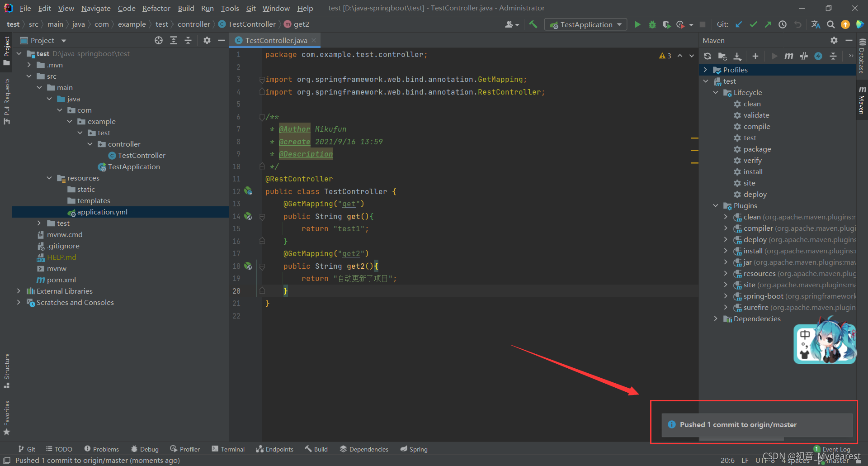Click the Git Rollback icon
Image resolution: width=868 pixels, height=466 pixels.
pos(797,24)
